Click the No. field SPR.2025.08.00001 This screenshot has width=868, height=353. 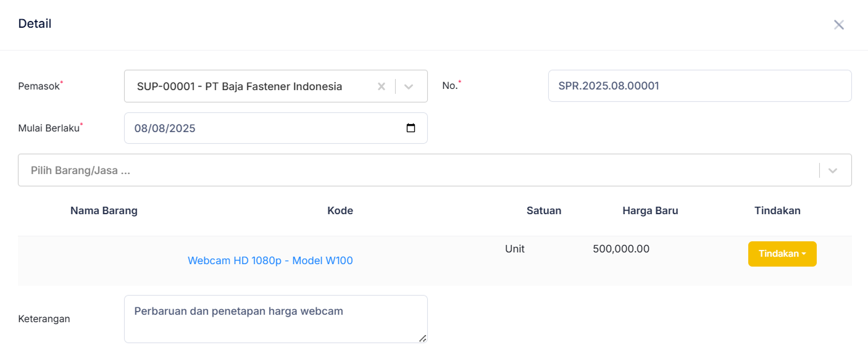pyautogui.click(x=699, y=86)
